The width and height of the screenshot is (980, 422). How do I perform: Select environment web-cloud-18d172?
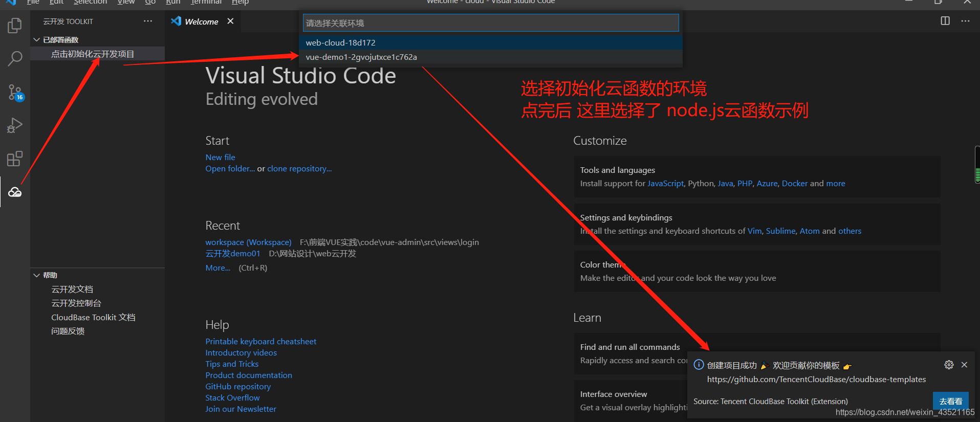tap(491, 42)
